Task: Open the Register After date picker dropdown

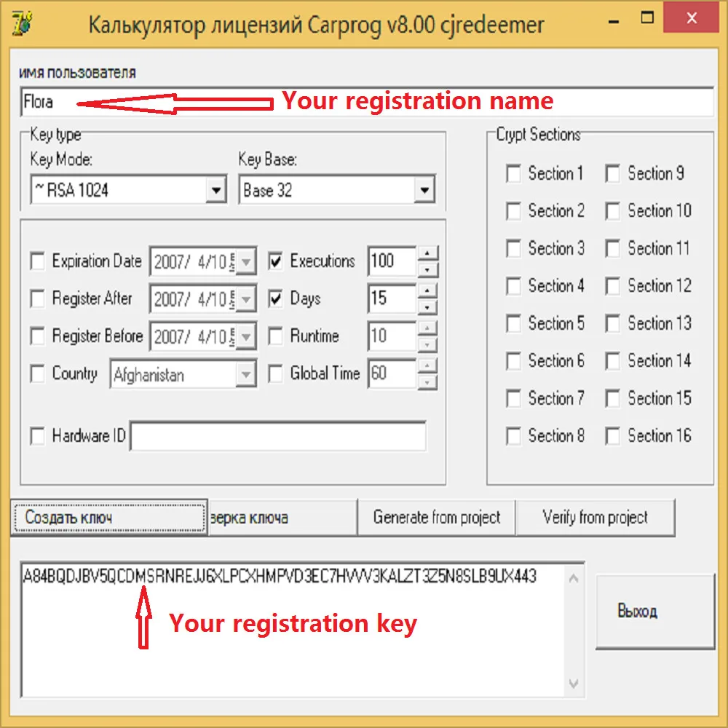Action: (x=246, y=299)
